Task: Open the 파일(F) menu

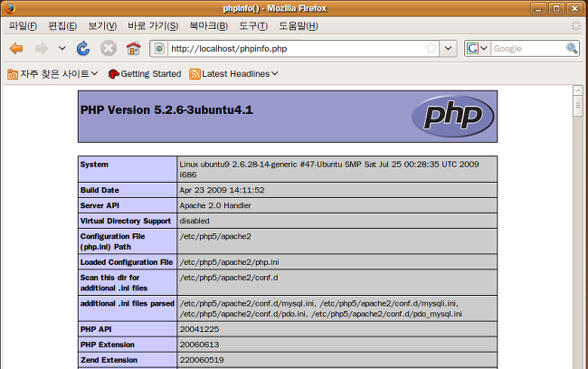Action: click(x=23, y=26)
